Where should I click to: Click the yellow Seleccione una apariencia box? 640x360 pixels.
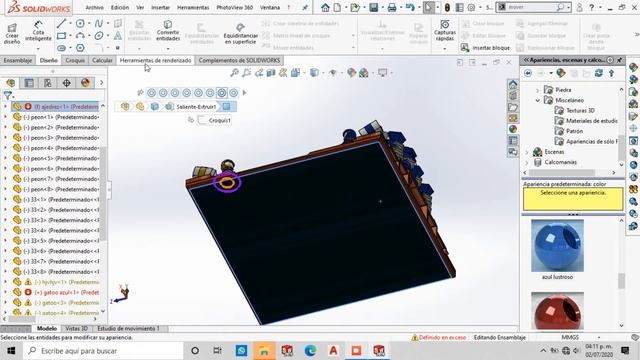573,199
